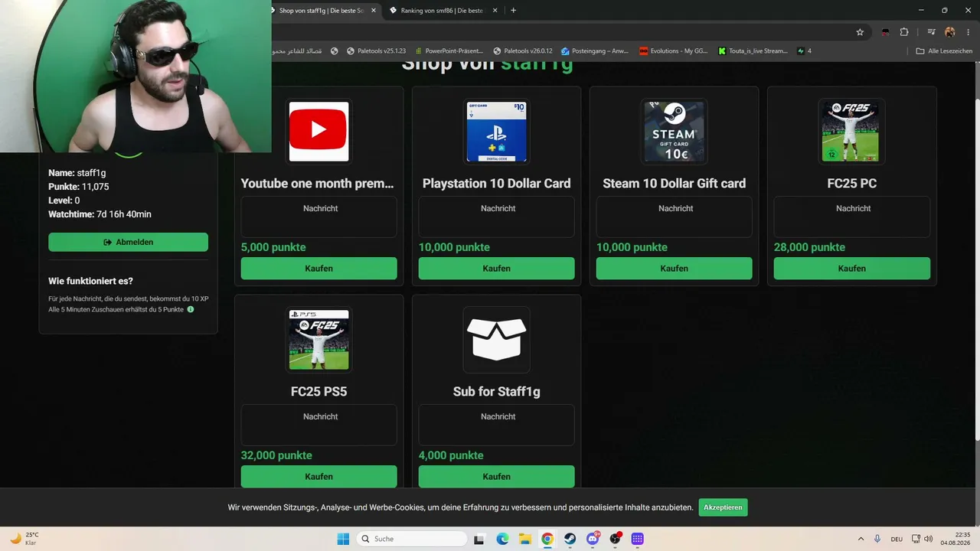Open the Chrome profile avatar
The image size is (980, 551).
coord(950,32)
